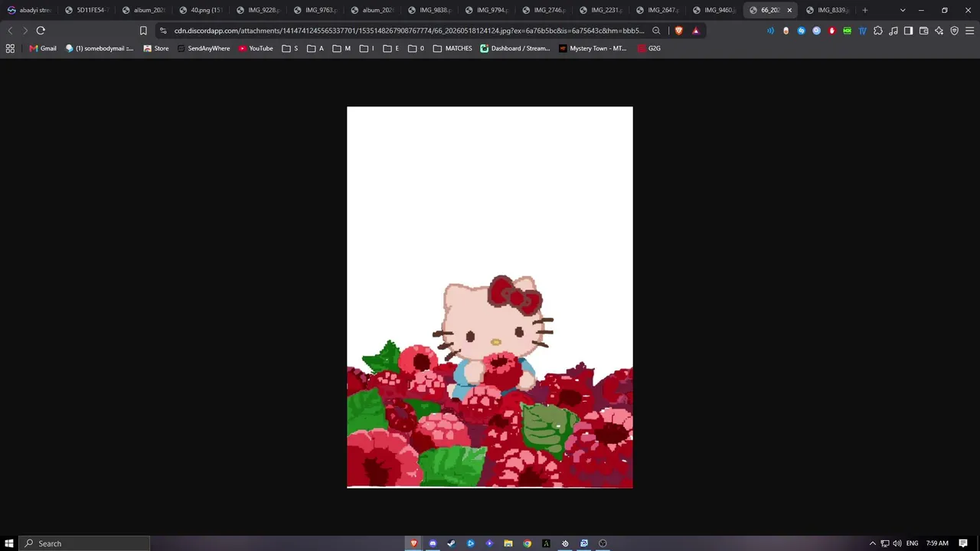Switch to the IMG_9794 tab

486,10
